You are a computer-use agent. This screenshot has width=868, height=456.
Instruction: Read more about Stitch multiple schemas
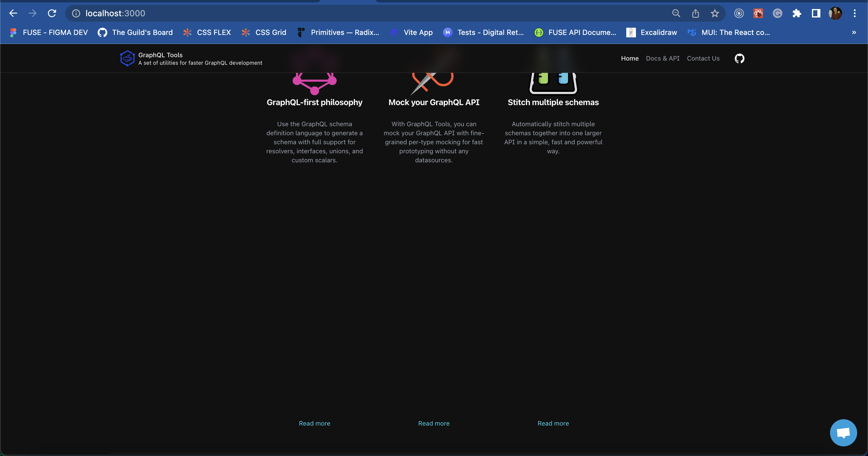click(553, 423)
